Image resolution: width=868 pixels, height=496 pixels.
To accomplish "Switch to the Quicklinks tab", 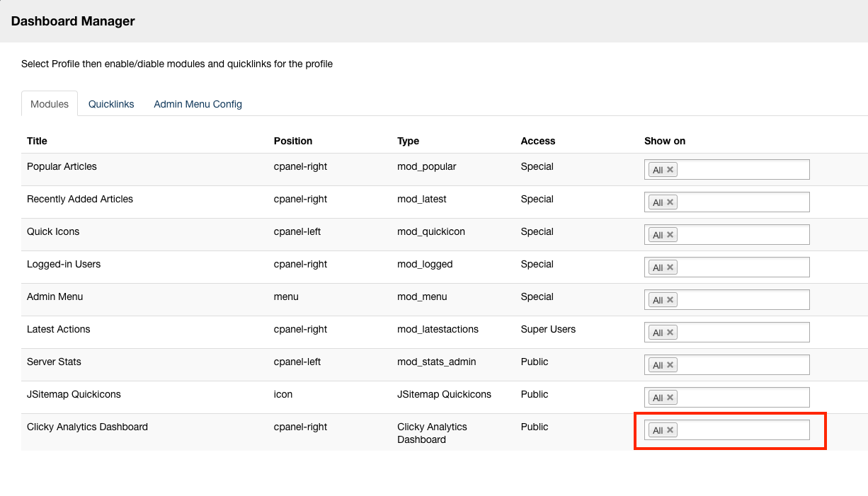I will coord(111,104).
